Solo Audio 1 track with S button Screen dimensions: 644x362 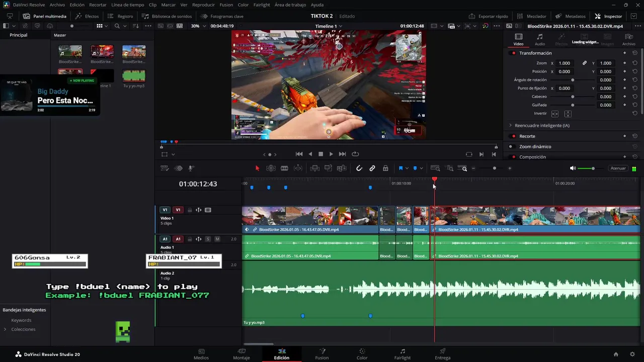(208, 239)
